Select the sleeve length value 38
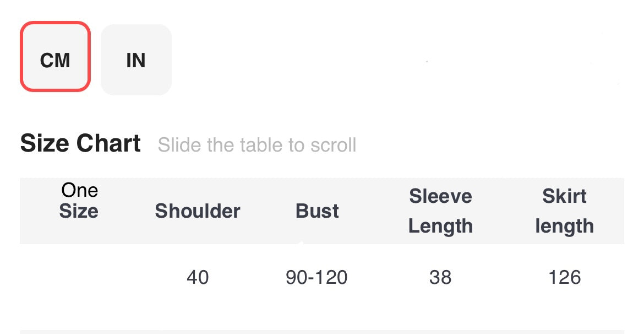The image size is (644, 334). (x=440, y=277)
